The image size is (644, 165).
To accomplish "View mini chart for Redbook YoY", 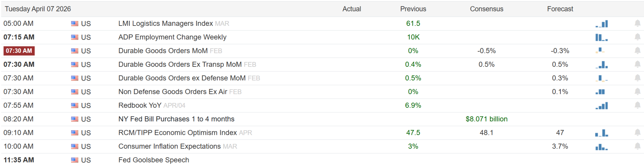I will [602, 106].
